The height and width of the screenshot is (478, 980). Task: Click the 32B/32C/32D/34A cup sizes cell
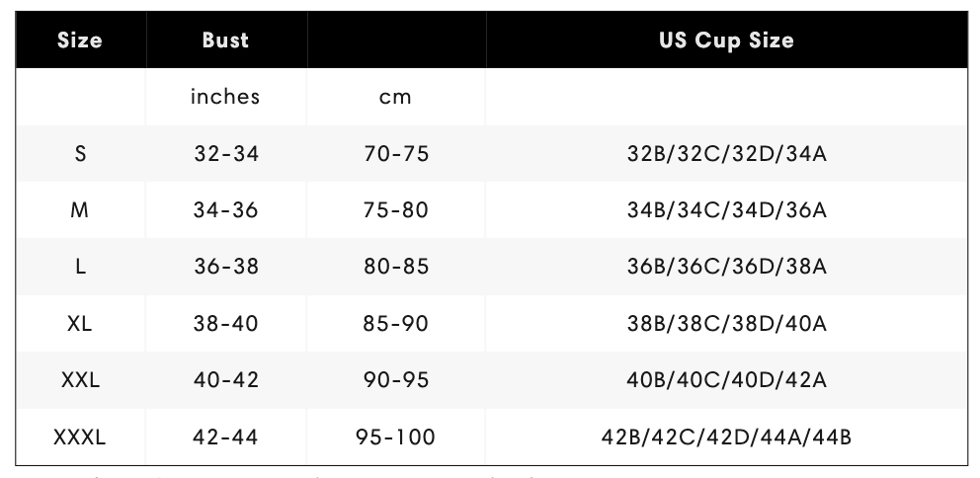(x=727, y=153)
